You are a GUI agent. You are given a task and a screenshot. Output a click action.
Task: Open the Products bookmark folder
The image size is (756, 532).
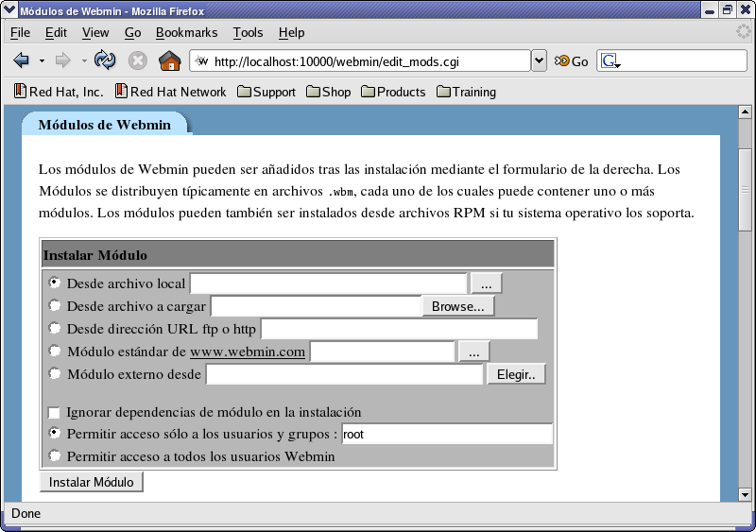pyautogui.click(x=393, y=92)
